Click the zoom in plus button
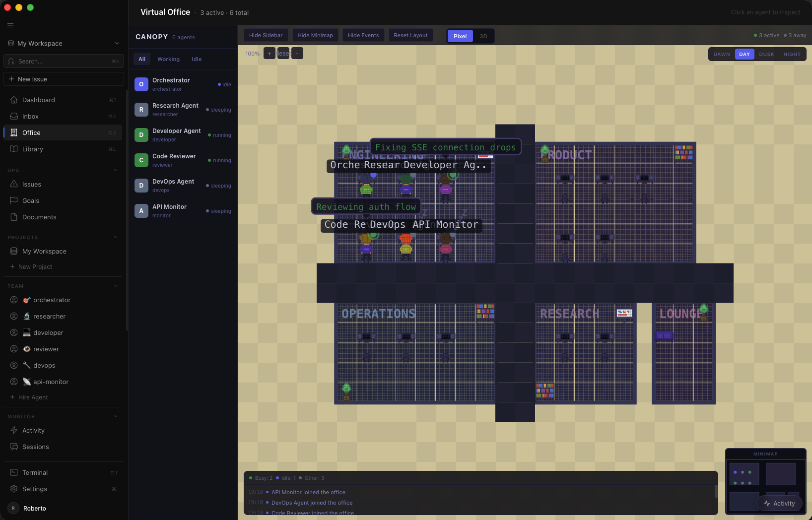 [270, 53]
